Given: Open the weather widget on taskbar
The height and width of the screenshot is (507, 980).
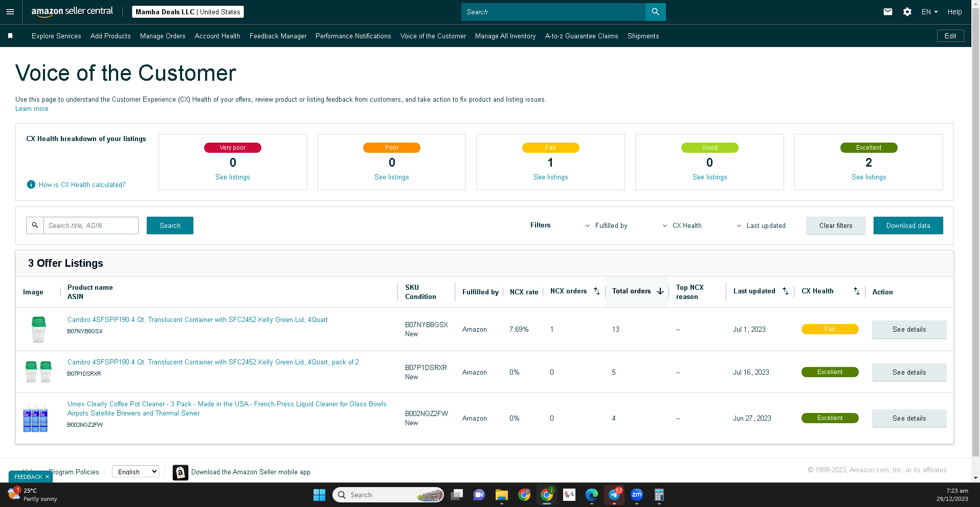Looking at the screenshot, I should 33,495.
